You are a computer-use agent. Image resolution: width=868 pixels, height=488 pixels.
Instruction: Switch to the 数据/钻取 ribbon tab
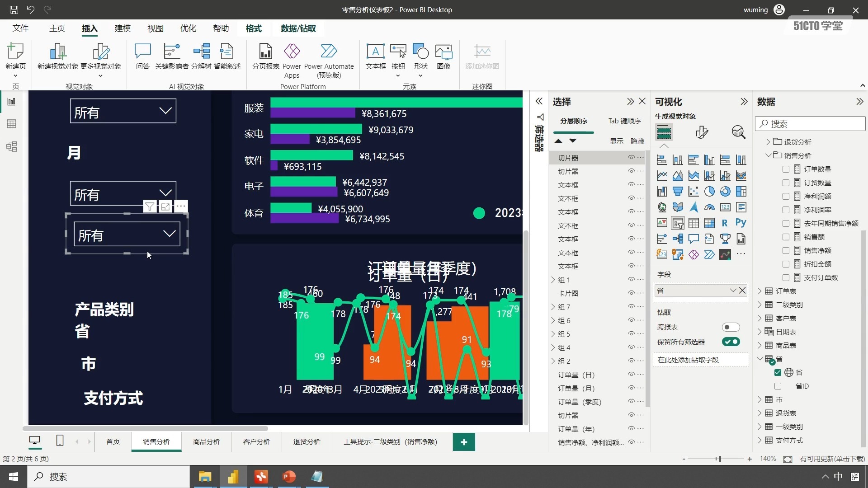point(298,28)
